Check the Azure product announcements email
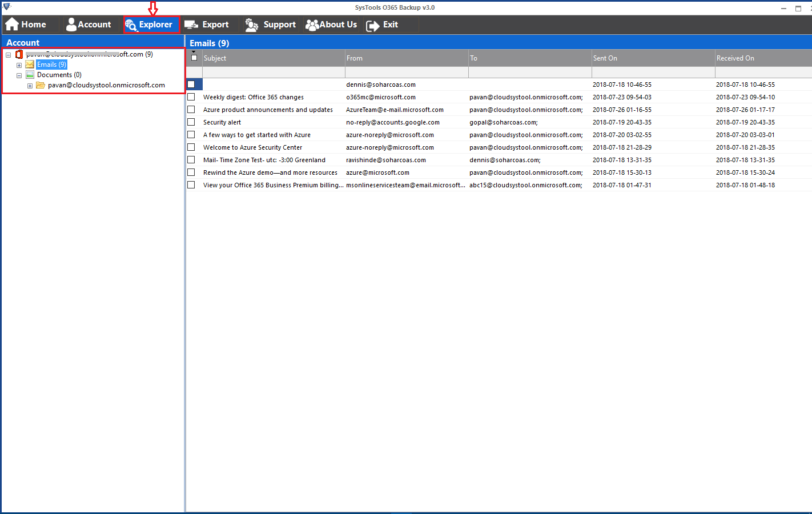This screenshot has width=812, height=514. tap(191, 109)
